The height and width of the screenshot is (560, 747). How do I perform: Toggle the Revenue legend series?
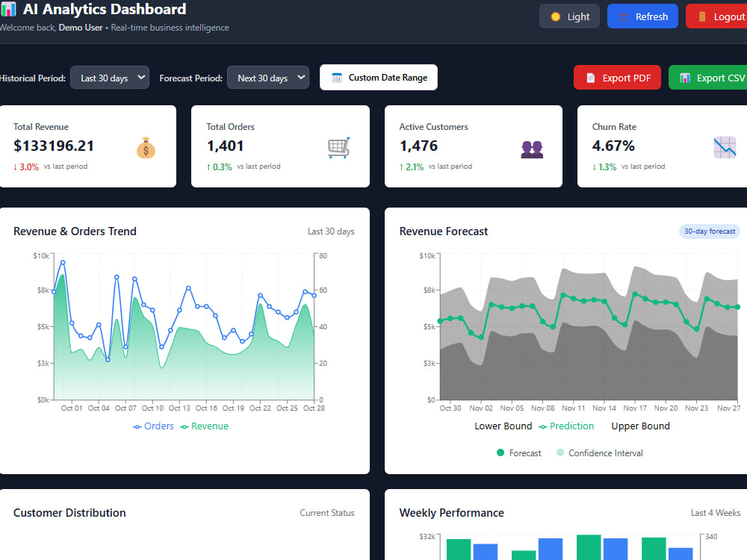point(205,426)
